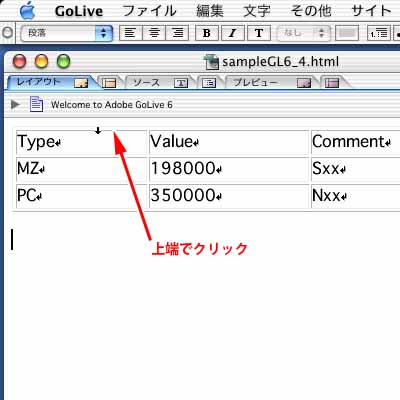Expand the Welcome to Adobe GoLive 6 header triangle
The image size is (400, 400).
coord(15,104)
